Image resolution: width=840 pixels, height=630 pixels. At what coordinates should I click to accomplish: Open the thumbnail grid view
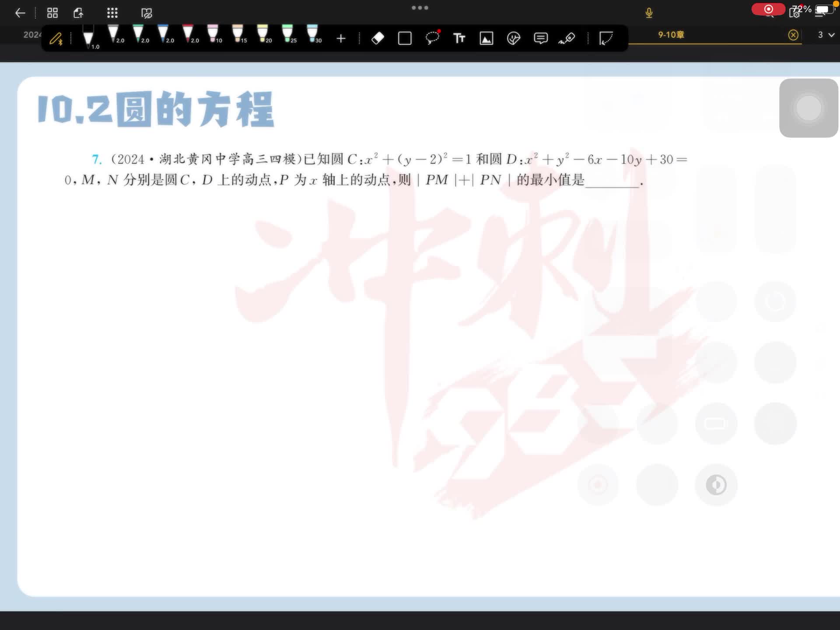click(52, 13)
